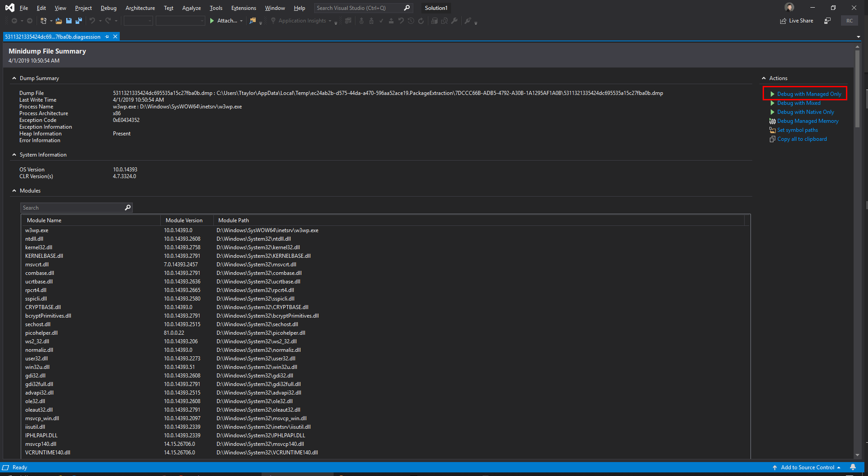The height and width of the screenshot is (476, 868).
Task: Sort by the Module Version column header
Action: (x=186, y=220)
